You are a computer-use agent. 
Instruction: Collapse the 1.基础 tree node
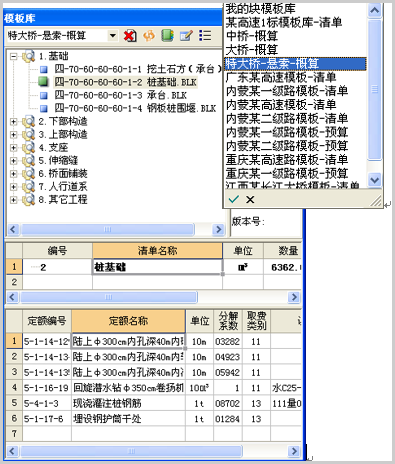(x=13, y=56)
